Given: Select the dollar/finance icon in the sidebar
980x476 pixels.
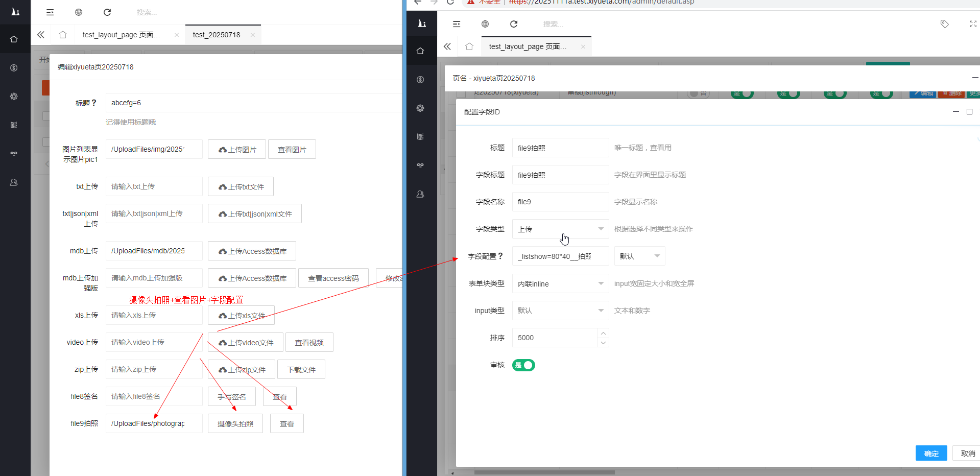Looking at the screenshot, I should [x=14, y=67].
